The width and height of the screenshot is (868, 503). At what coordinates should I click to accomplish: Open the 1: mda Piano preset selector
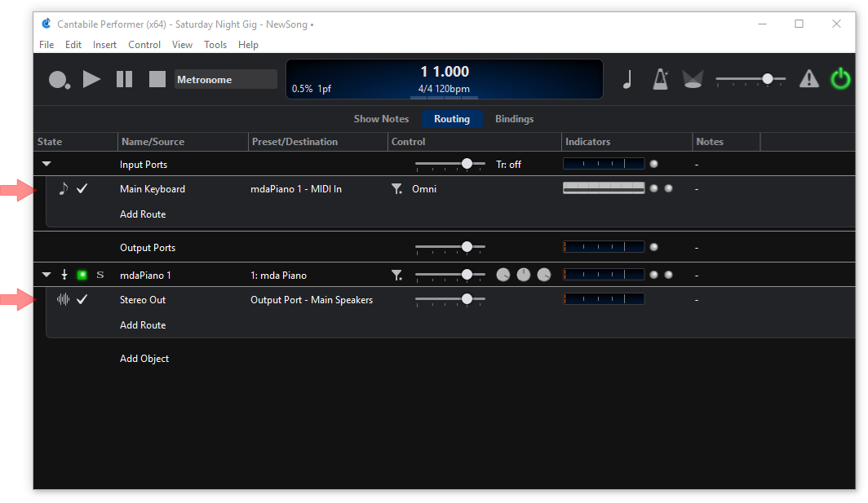point(278,275)
